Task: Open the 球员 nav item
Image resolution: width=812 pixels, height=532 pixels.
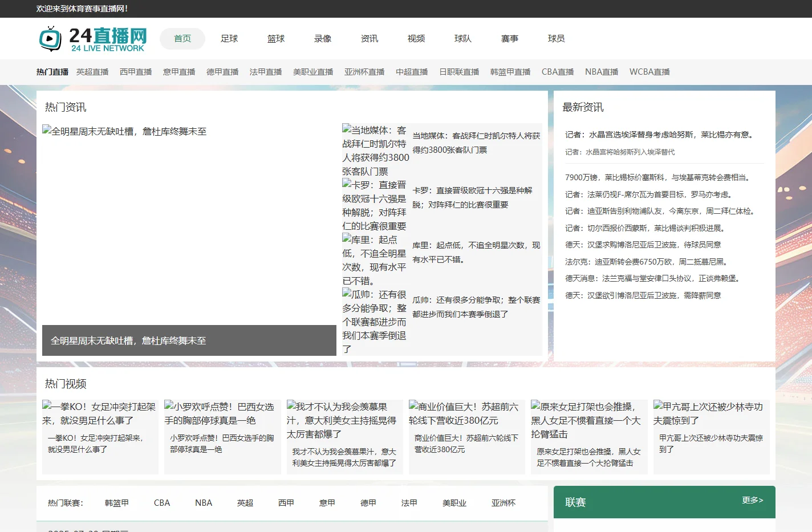Action: pos(557,39)
